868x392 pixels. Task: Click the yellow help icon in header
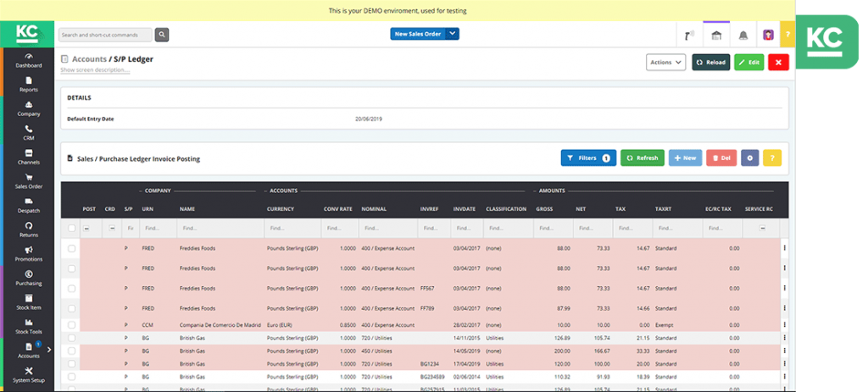coord(787,35)
